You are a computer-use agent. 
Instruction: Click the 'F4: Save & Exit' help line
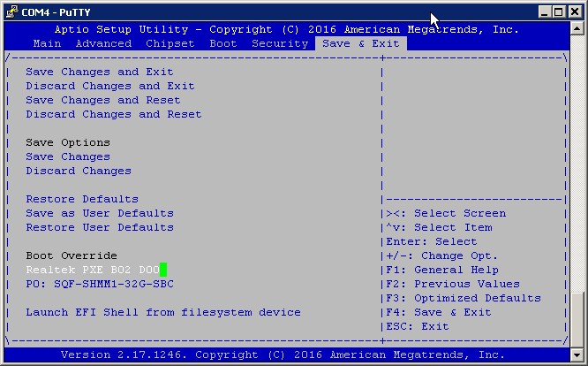439,312
